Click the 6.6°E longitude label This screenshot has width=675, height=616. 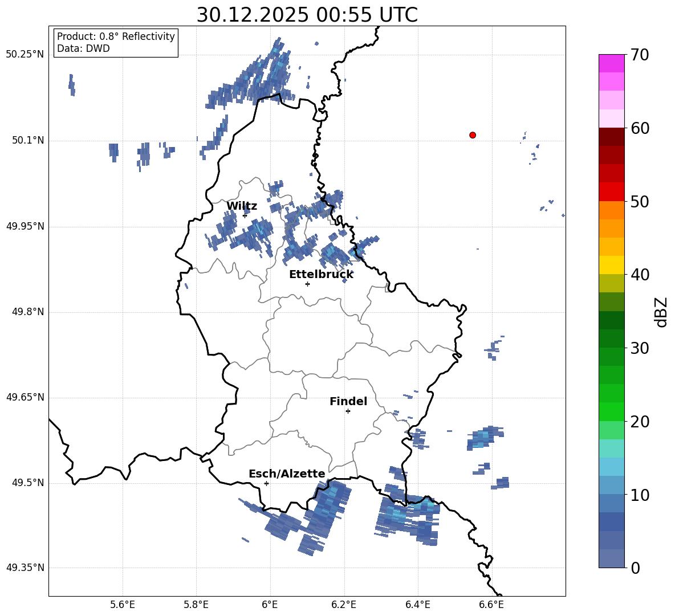[x=491, y=605]
